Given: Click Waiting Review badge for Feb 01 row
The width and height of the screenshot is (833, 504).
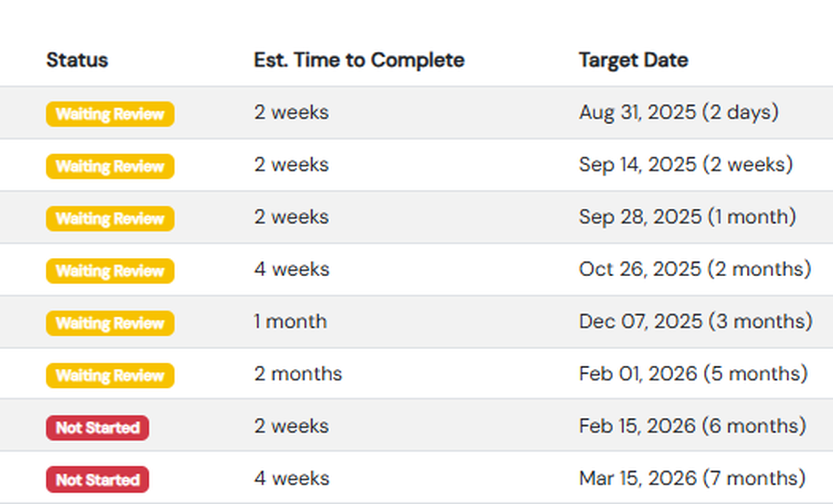Looking at the screenshot, I should tap(110, 376).
